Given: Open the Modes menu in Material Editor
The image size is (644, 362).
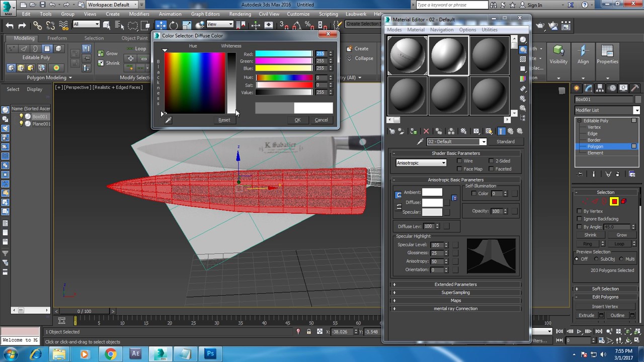Looking at the screenshot, I should pos(394,30).
